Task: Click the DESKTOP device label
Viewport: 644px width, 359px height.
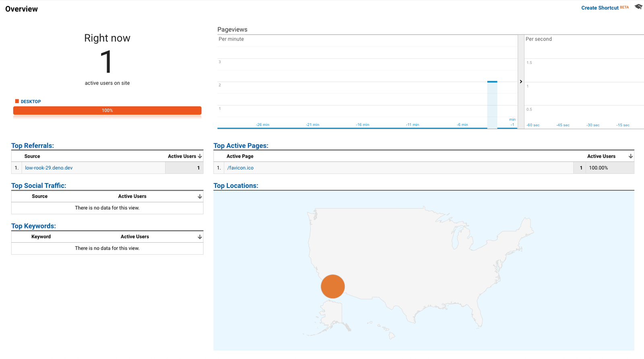Action: [x=31, y=101]
